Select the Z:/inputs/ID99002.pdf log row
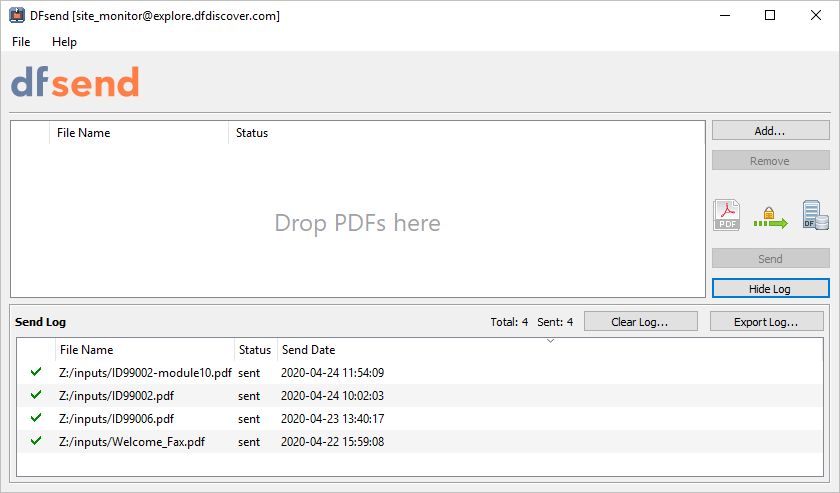 pos(116,396)
